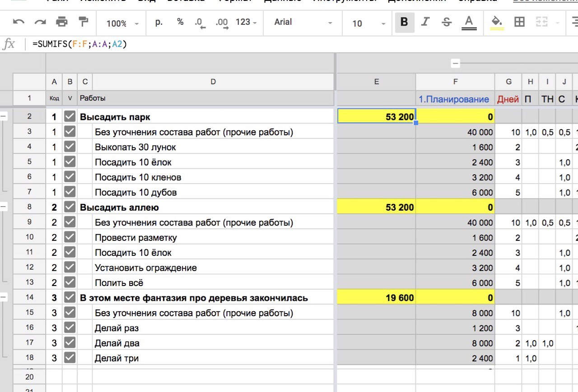The width and height of the screenshot is (578, 392).
Task: Select column F header
Action: pos(455,82)
